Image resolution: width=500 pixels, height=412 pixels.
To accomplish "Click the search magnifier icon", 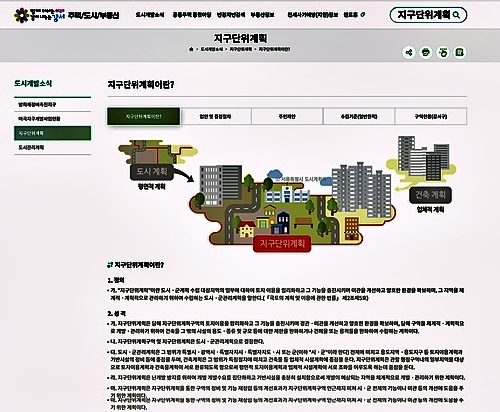I will point(457,15).
